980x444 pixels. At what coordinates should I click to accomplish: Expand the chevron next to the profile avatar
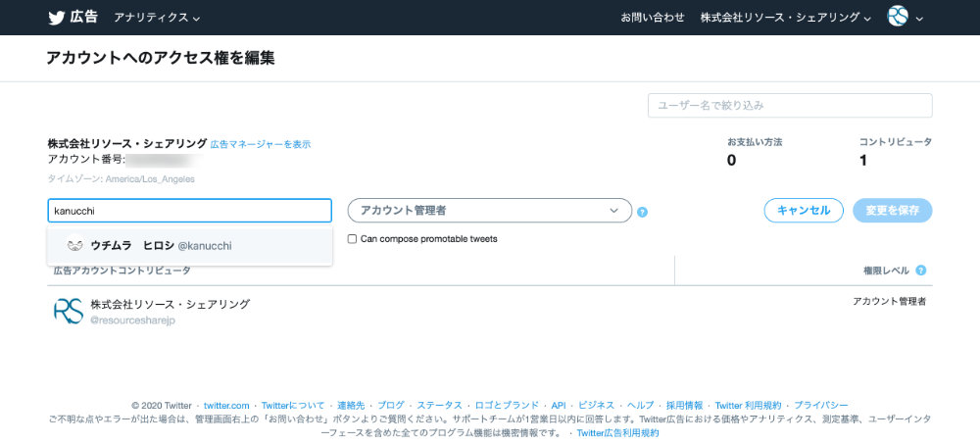click(x=919, y=19)
